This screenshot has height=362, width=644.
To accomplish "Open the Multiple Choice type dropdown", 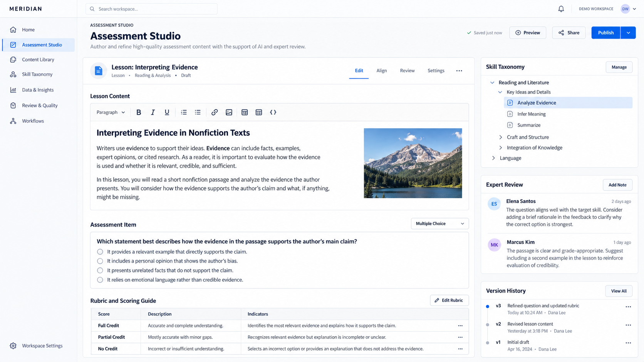I will (440, 224).
